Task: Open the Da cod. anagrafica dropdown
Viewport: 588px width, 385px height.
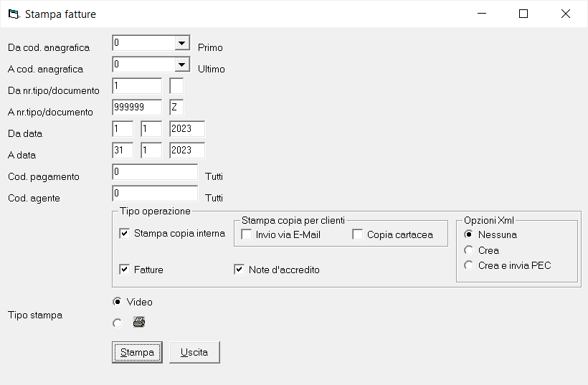Action: tap(182, 43)
